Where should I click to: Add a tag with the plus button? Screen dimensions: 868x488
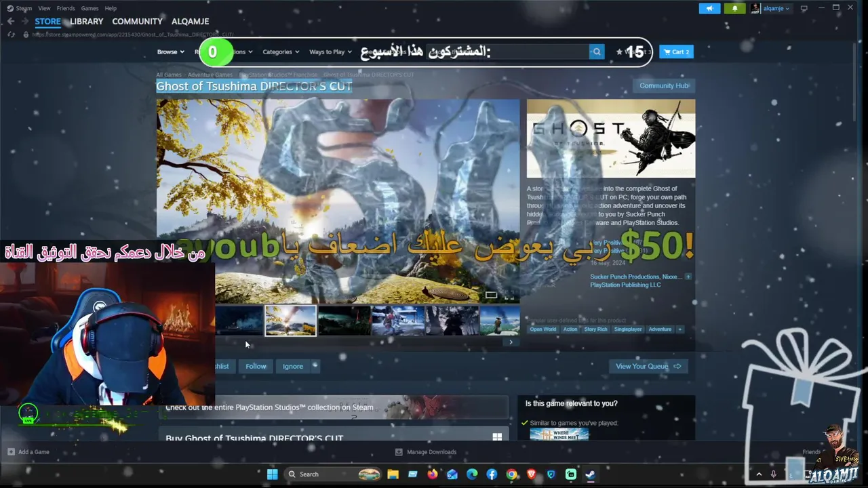pos(680,329)
